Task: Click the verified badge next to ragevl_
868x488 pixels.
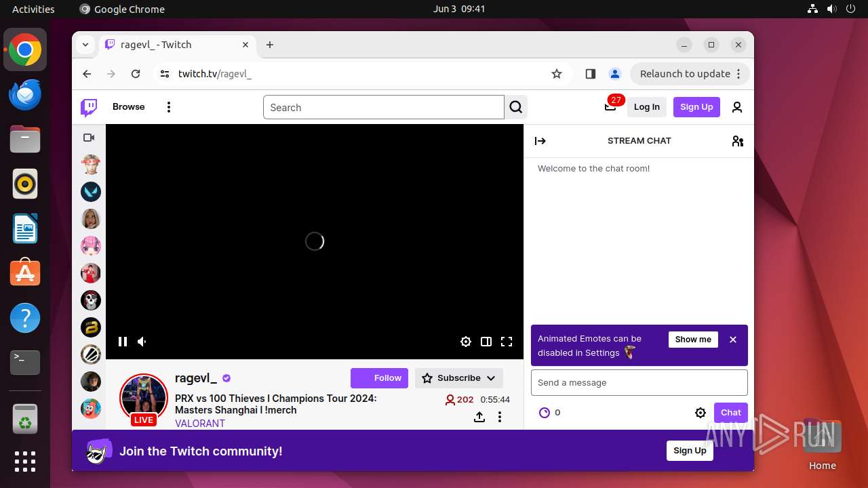Action: point(226,378)
